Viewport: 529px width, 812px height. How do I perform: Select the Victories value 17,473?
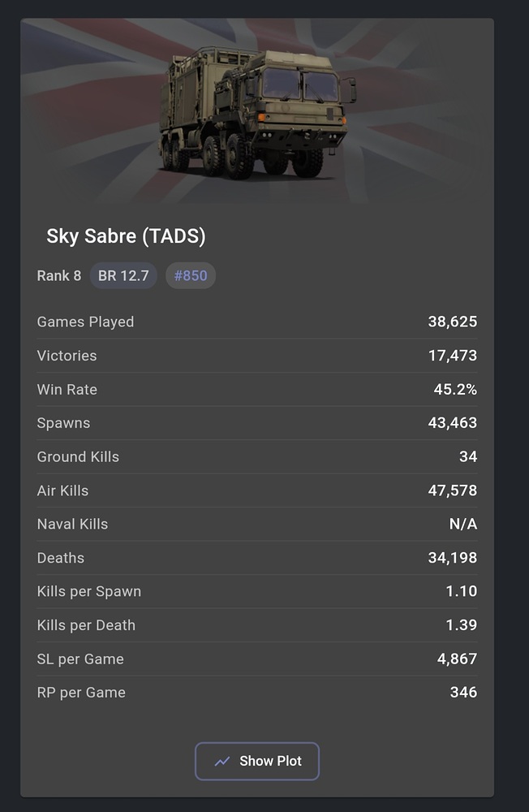pyautogui.click(x=453, y=356)
